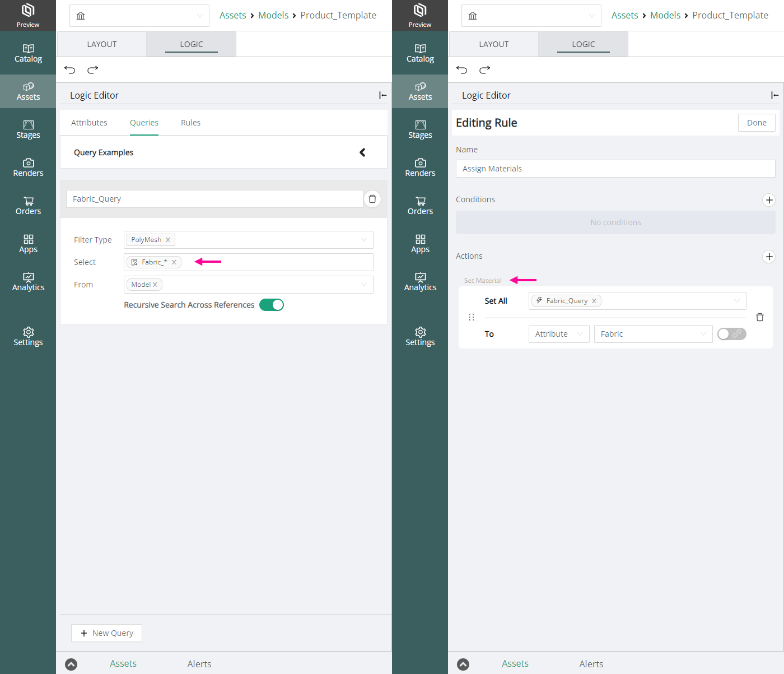This screenshot has width=784, height=674.
Task: Switch to the Rules tab
Action: [x=190, y=123]
